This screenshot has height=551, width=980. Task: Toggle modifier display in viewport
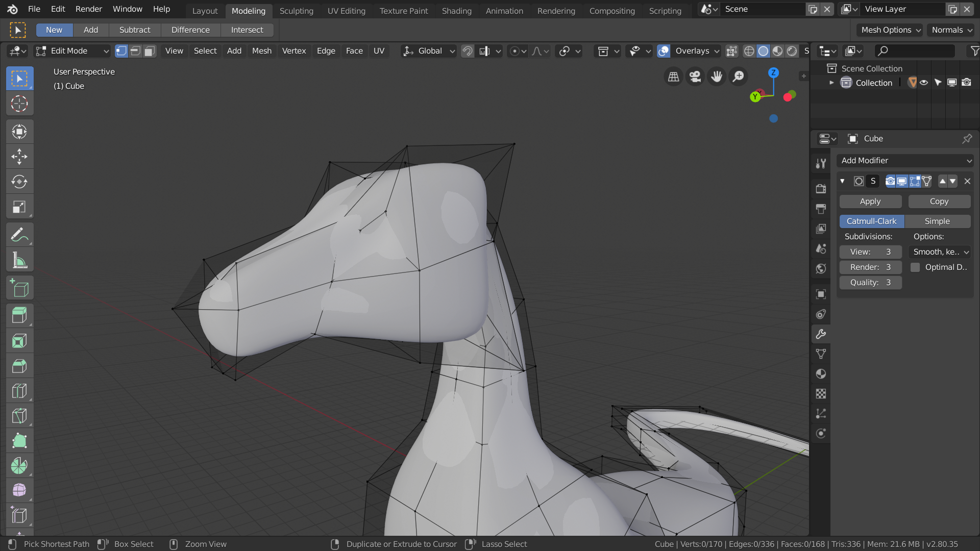coord(902,181)
